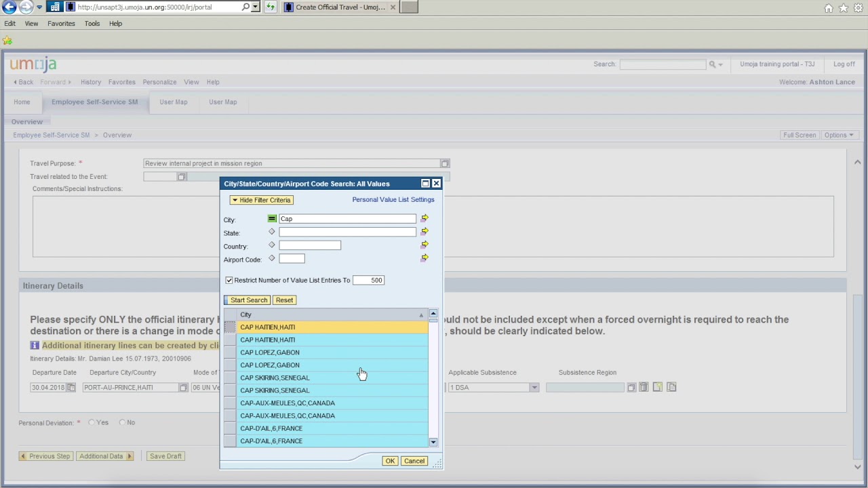Screen dimensions: 868x488
Task: Open multiple selection arrow for Country
Action: pos(425,245)
